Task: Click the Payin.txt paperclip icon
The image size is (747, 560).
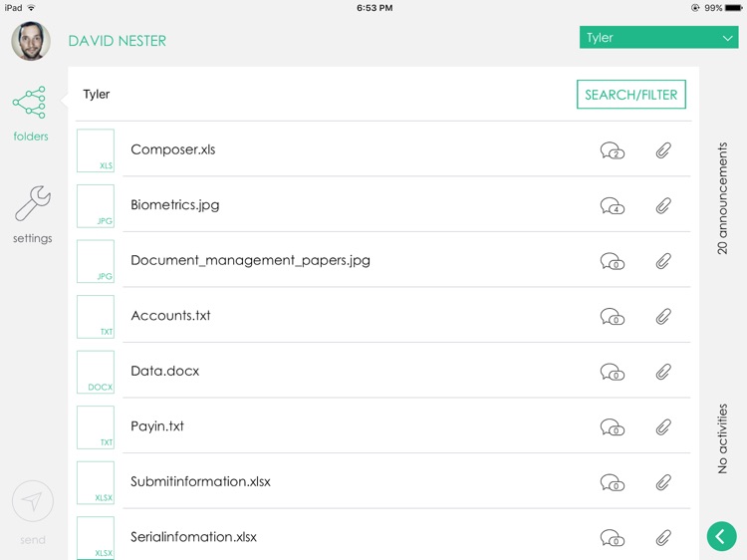Action: (x=663, y=427)
